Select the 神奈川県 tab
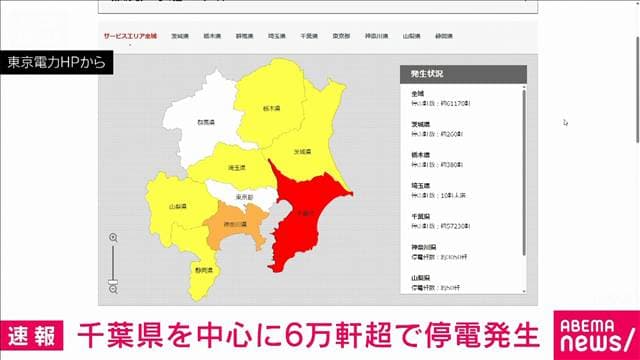The width and height of the screenshot is (640, 360). point(376,36)
